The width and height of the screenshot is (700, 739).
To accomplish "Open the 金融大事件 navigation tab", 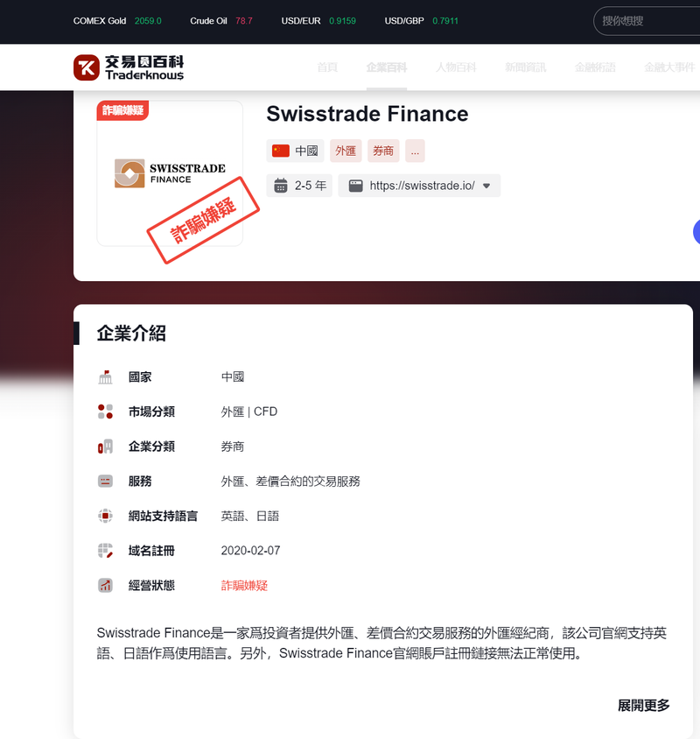I will (x=670, y=67).
